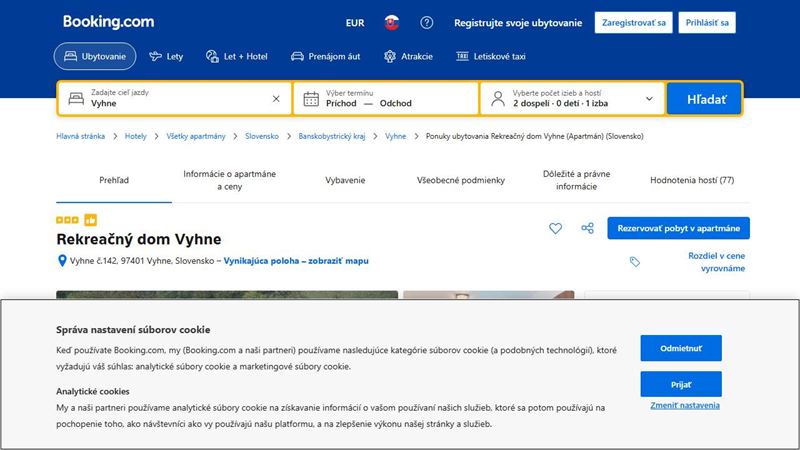Click the calendar icon in date field
The image size is (800, 450).
point(311,99)
